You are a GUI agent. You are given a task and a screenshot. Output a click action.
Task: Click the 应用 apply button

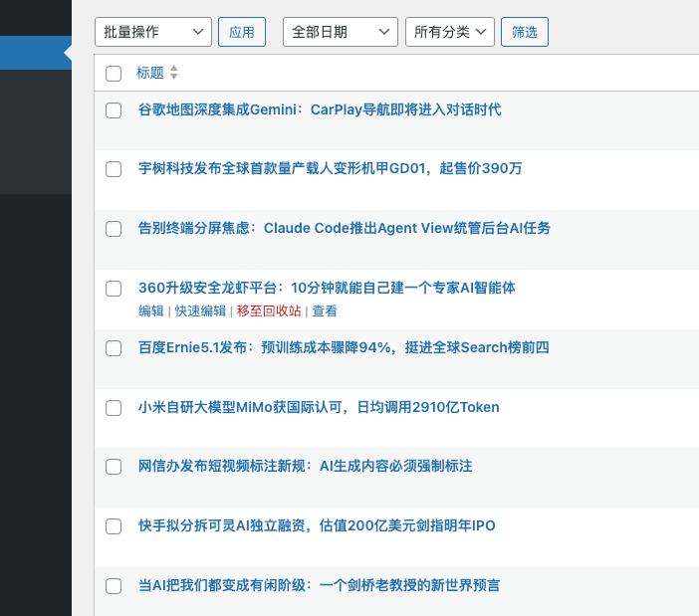(x=242, y=32)
